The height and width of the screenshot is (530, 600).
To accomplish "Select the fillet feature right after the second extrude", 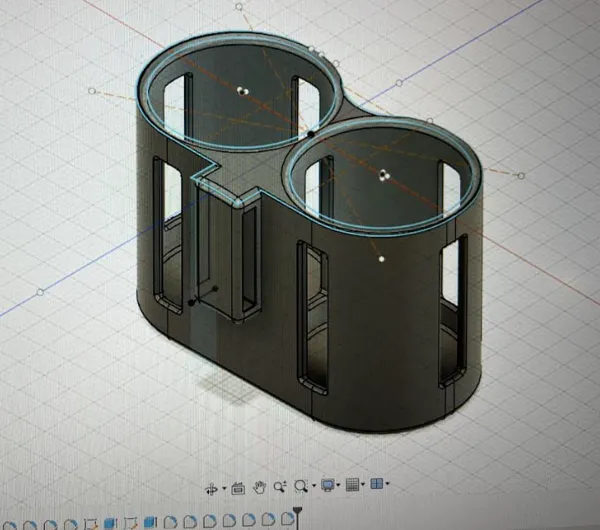I will [x=170, y=522].
